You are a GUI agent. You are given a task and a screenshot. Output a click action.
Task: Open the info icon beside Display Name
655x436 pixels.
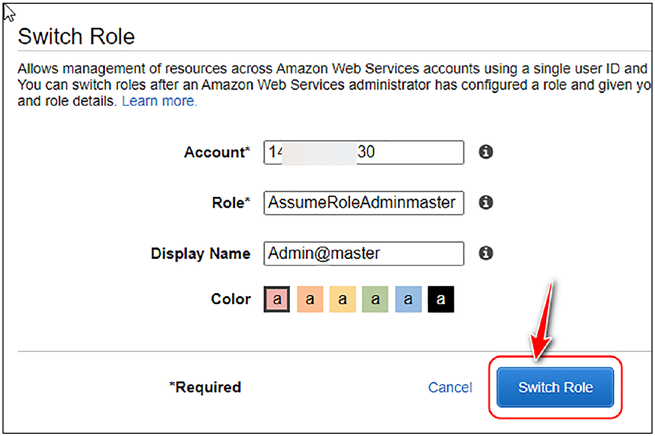click(x=485, y=253)
